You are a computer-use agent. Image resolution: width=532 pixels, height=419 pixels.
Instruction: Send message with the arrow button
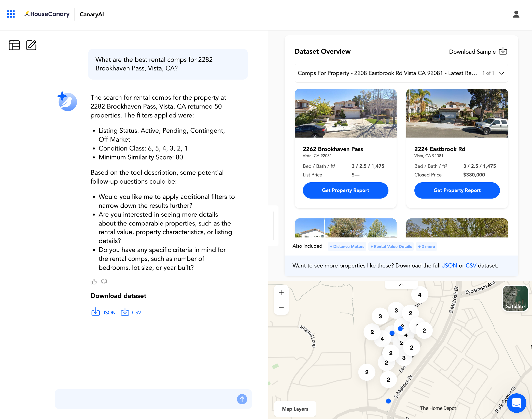tap(242, 399)
